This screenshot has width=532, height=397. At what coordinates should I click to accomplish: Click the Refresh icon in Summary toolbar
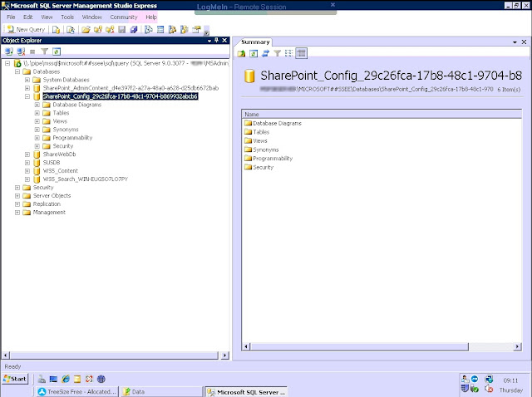click(254, 53)
